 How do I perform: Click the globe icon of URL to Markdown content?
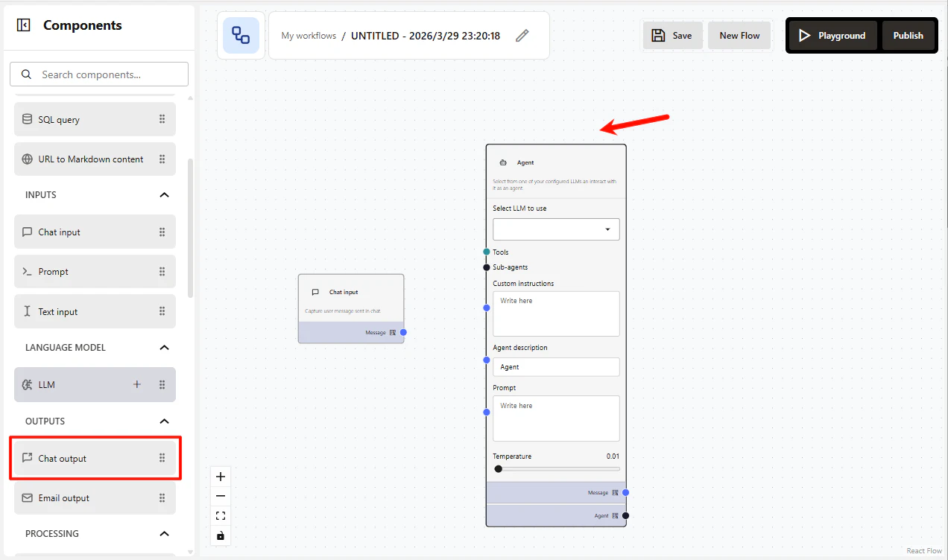(28, 159)
